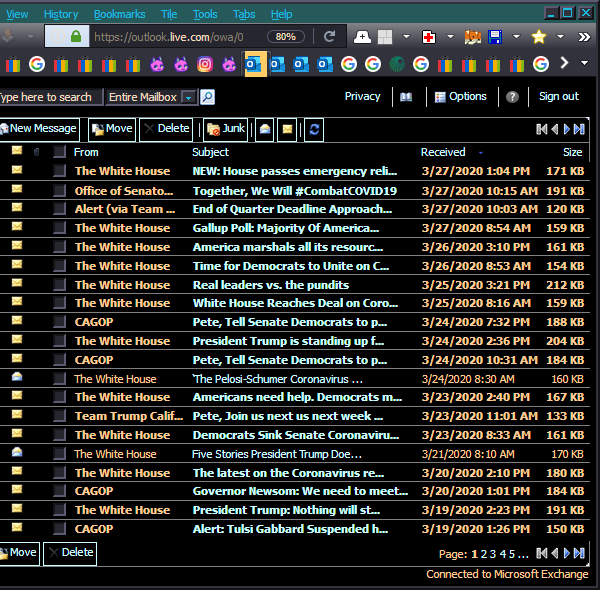Image resolution: width=600 pixels, height=590 pixels.
Task: Expand dropdown arrow next to red cross icon
Action: (450, 37)
